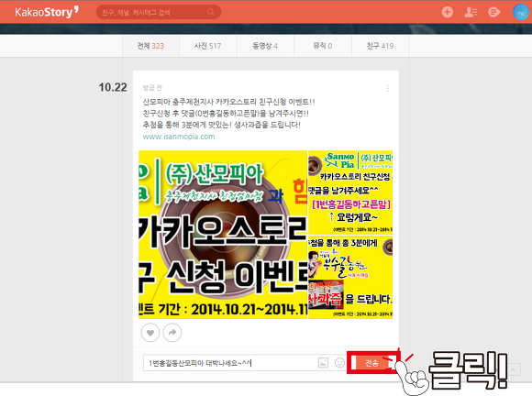Select the 전체 323 tab
Viewport: 532px width, 396px height.
click(150, 46)
